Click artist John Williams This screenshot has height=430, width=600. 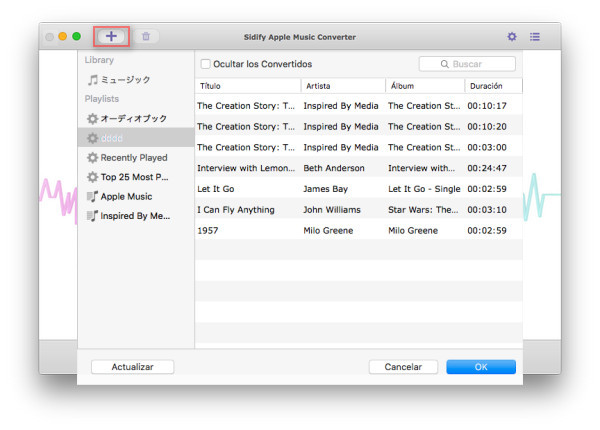point(332,210)
